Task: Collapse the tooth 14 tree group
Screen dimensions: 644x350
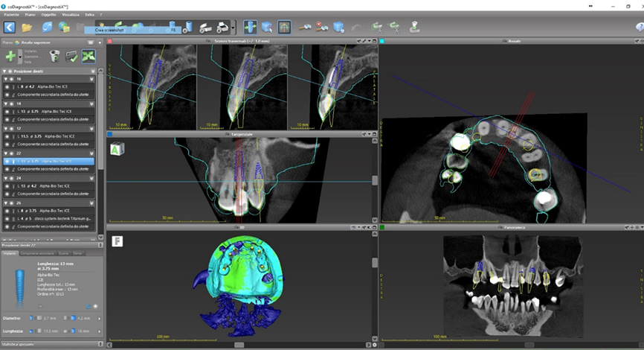Action: pyautogui.click(x=6, y=104)
